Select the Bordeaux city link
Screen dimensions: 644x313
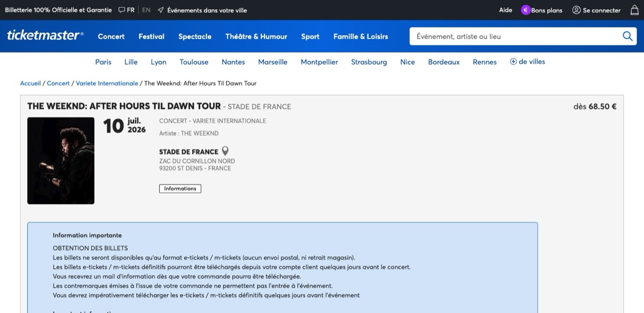(x=444, y=62)
